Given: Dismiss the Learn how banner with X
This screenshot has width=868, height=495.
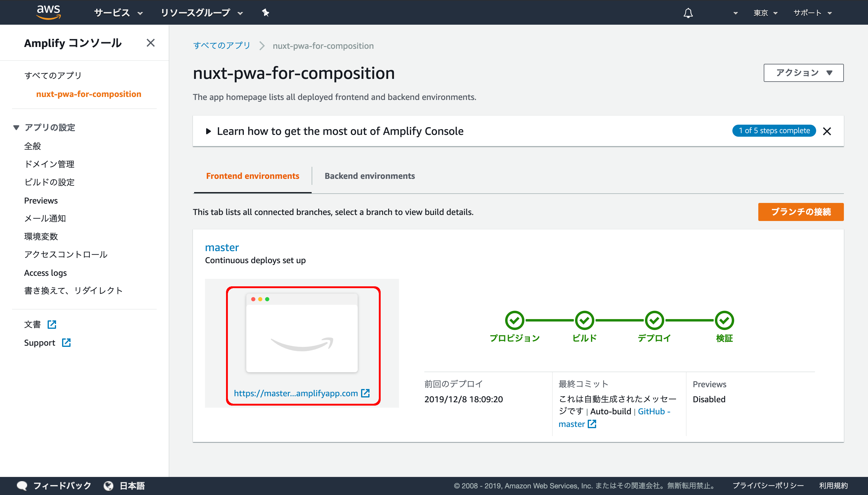Looking at the screenshot, I should pyautogui.click(x=827, y=131).
